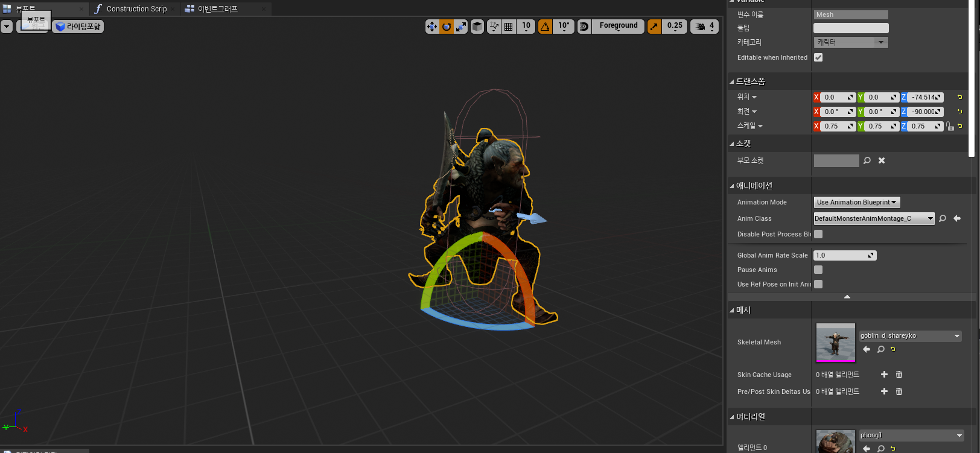Open scale snap 0.25 dropdown

tap(675, 27)
